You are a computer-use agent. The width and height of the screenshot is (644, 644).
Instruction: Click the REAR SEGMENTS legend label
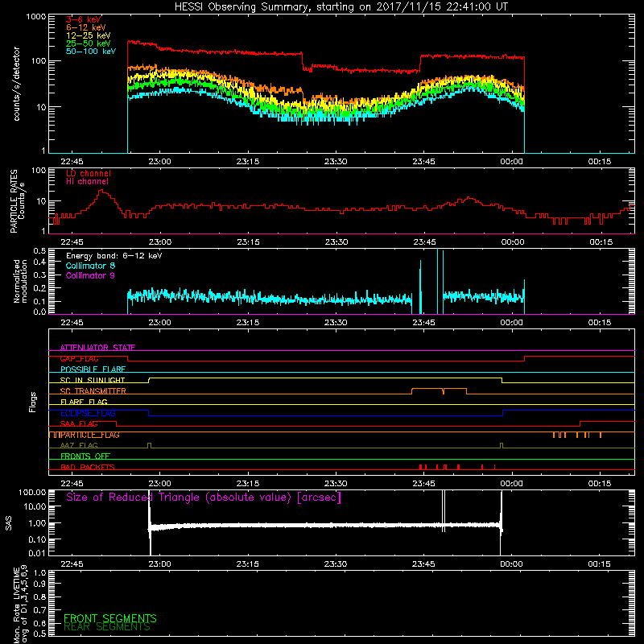[107, 627]
